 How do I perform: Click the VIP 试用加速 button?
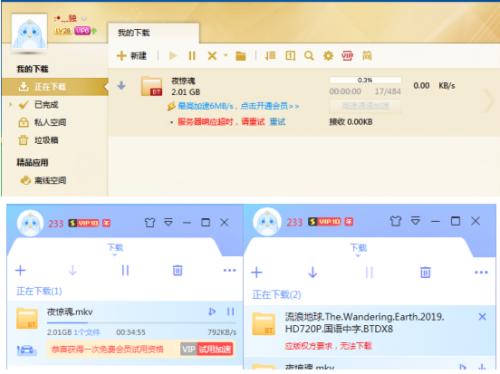pyautogui.click(x=207, y=349)
